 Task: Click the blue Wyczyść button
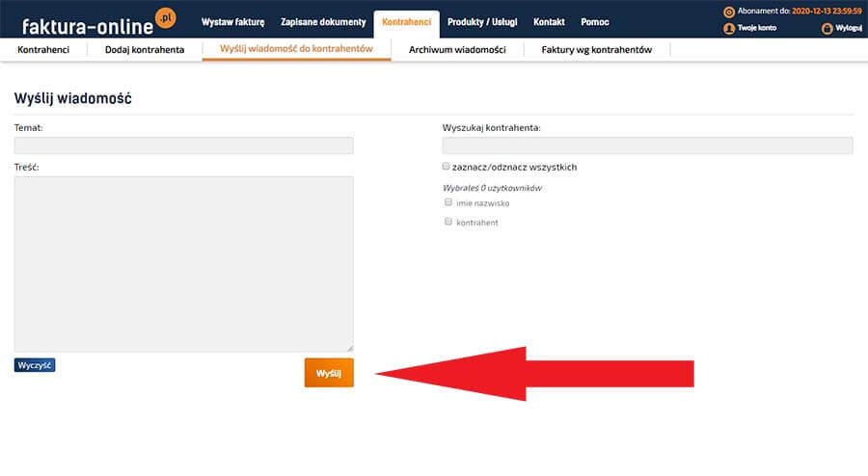coord(35,365)
